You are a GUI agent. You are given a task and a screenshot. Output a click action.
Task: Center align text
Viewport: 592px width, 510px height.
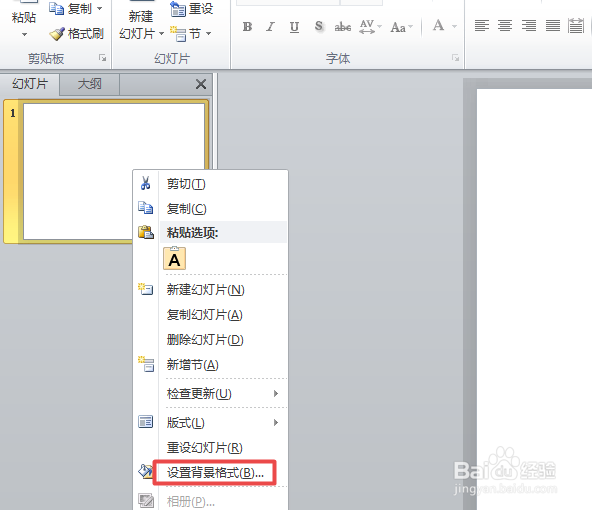pyautogui.click(x=505, y=26)
